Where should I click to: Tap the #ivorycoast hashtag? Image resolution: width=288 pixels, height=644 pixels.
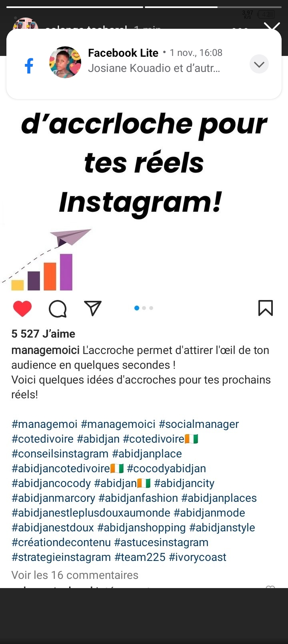click(x=198, y=557)
